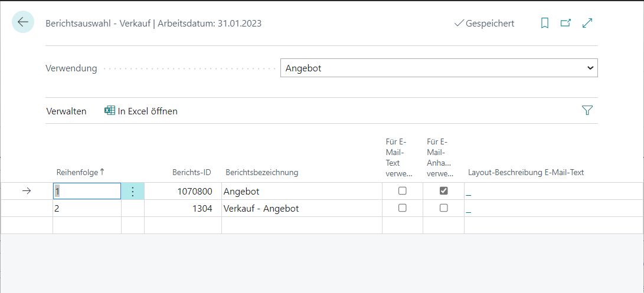
Task: Click Reihenfolge input field with value 1
Action: [87, 191]
